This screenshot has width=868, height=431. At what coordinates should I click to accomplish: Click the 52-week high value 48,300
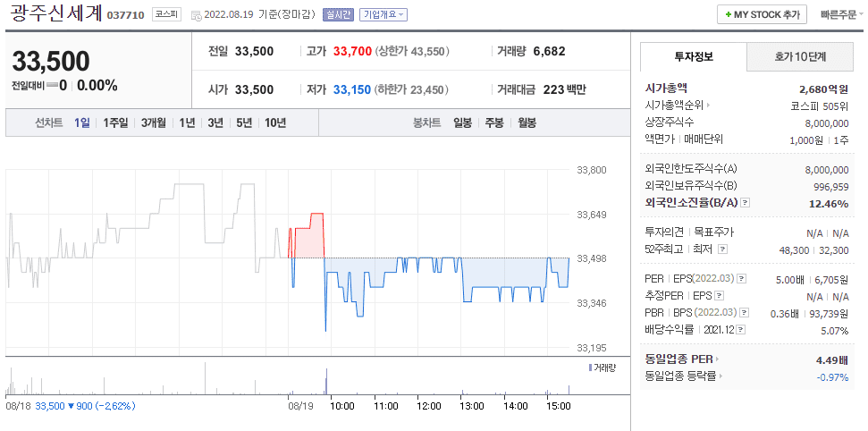pos(794,250)
